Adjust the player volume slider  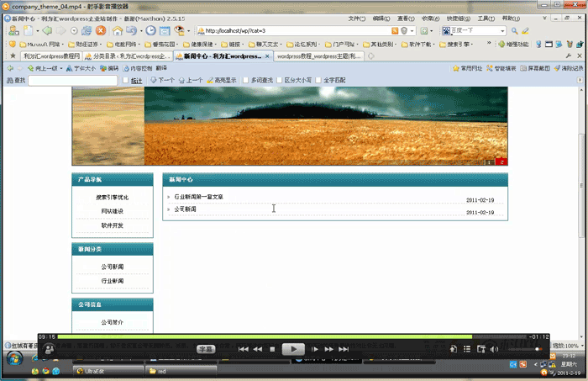pyautogui.click(x=525, y=349)
